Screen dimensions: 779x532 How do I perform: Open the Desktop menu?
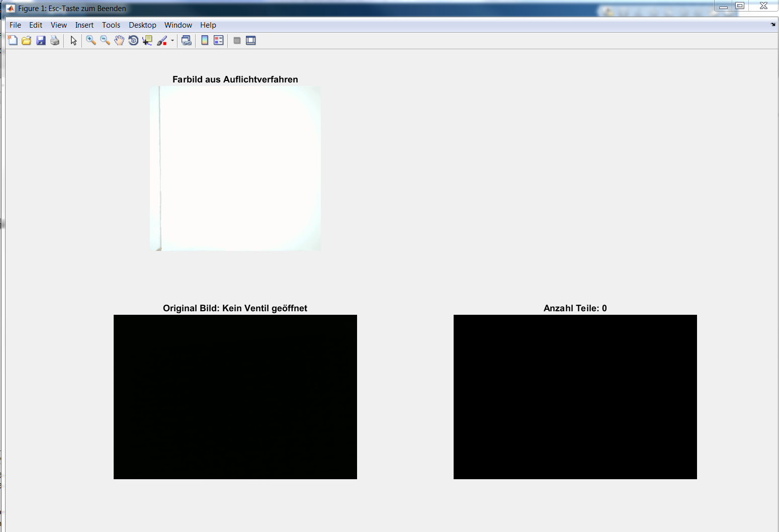point(142,25)
